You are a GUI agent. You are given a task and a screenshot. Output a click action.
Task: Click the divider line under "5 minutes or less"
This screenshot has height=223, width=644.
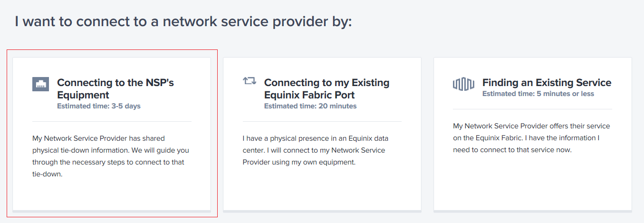(532, 109)
